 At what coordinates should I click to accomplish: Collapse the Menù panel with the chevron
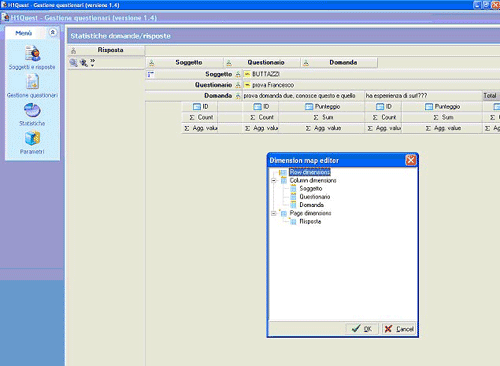point(53,32)
